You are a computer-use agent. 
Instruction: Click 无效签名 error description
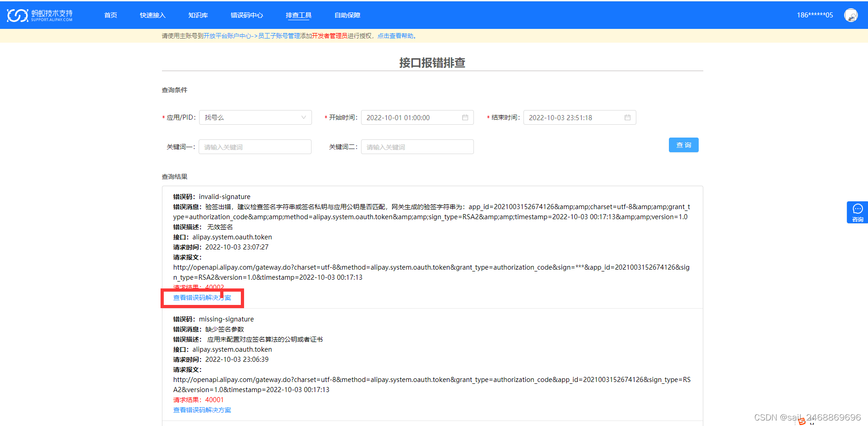point(220,227)
